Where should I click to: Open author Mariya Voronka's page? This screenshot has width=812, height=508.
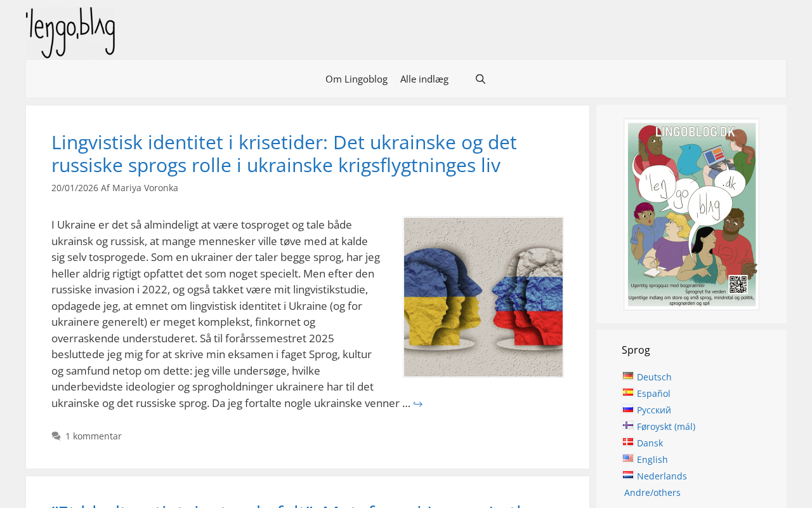[145, 188]
